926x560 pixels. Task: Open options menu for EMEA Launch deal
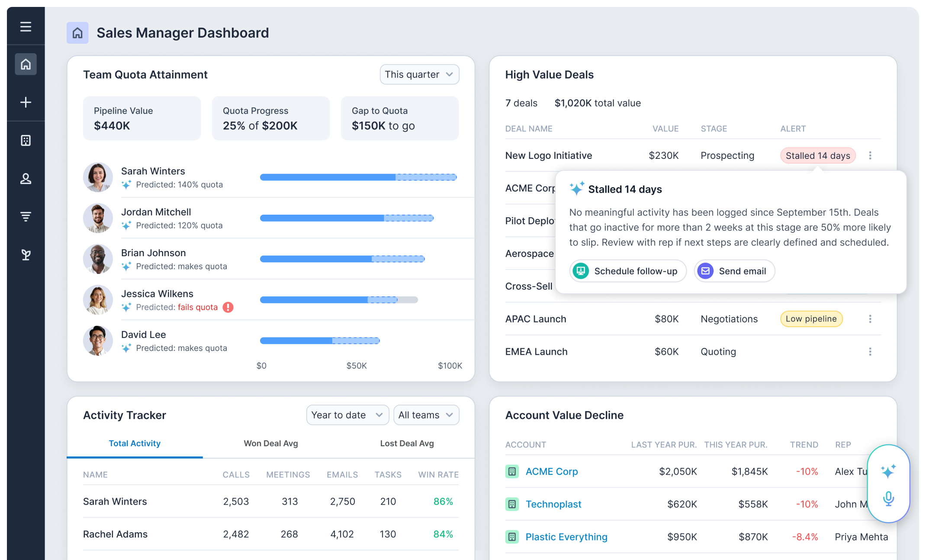[870, 351]
